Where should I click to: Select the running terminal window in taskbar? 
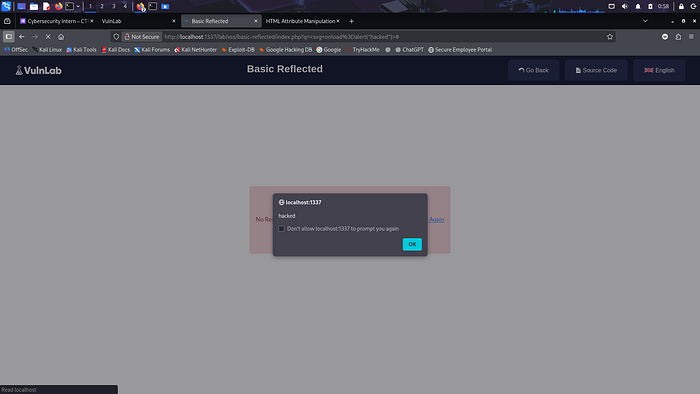(x=153, y=6)
